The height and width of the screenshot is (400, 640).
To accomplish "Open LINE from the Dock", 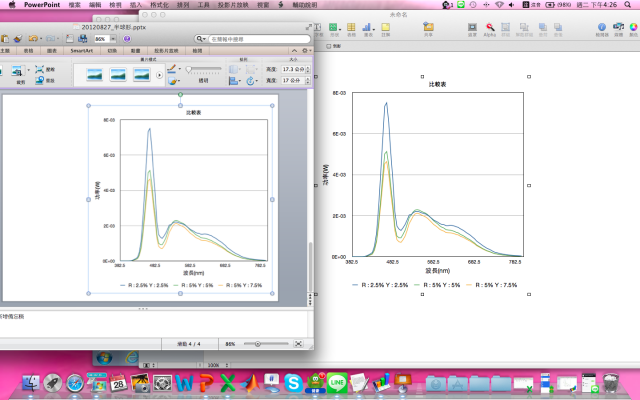I will tap(337, 383).
